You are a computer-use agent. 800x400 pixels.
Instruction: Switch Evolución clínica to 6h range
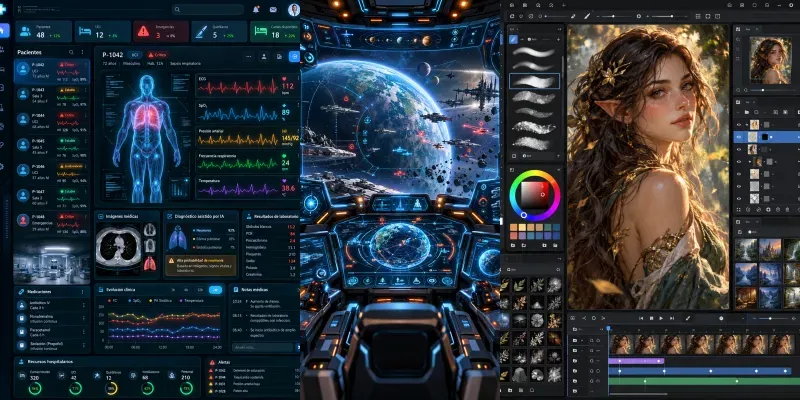[186, 290]
